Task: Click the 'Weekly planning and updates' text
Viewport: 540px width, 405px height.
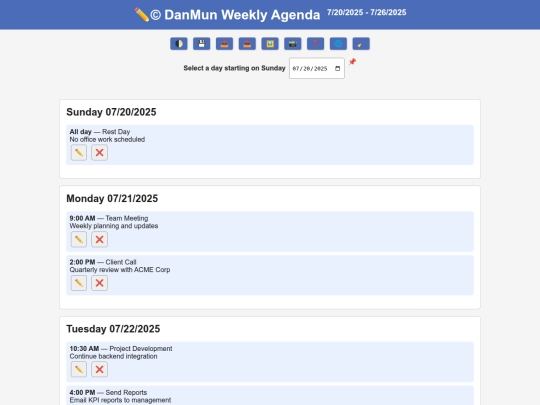Action: 114,226
